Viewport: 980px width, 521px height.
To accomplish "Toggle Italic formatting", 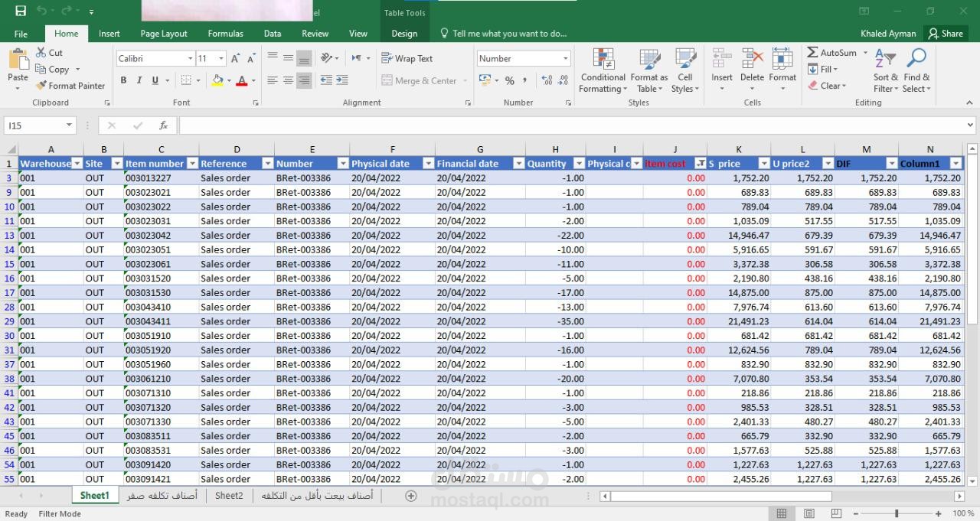I will (x=139, y=80).
